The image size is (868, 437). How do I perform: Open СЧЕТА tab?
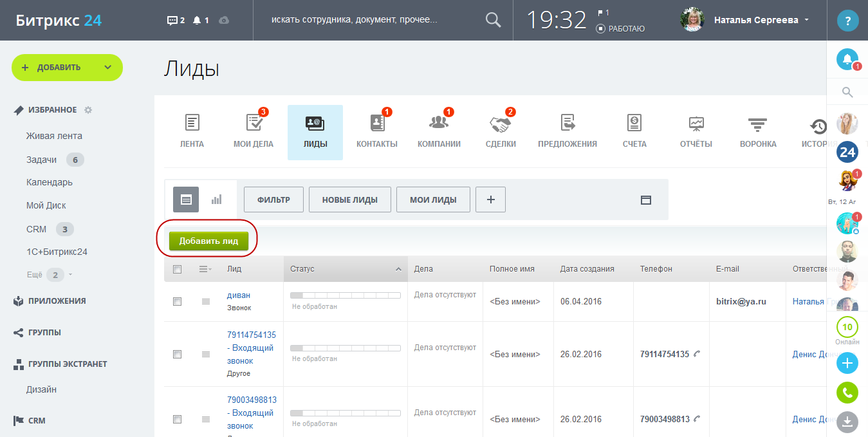634,132
